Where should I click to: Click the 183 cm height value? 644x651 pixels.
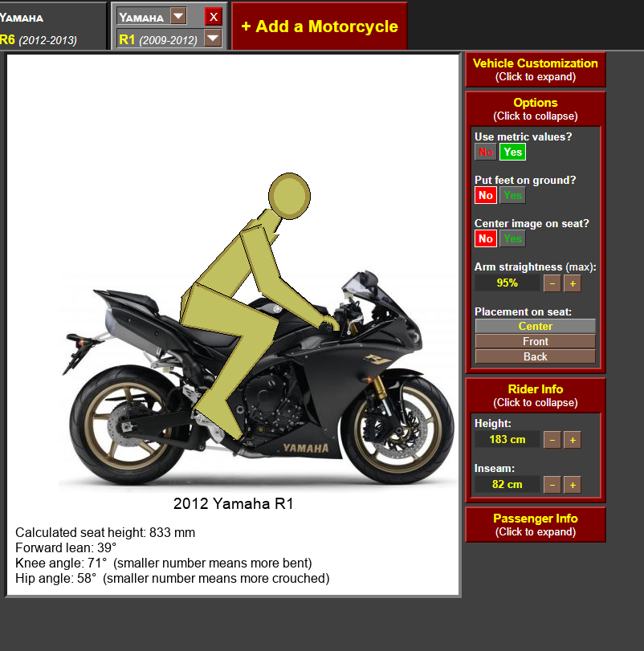[507, 439]
